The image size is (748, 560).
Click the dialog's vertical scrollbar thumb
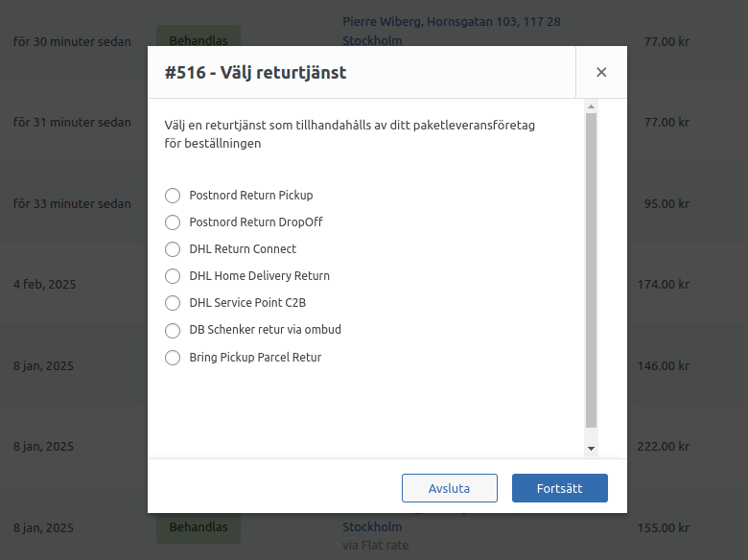(x=591, y=268)
